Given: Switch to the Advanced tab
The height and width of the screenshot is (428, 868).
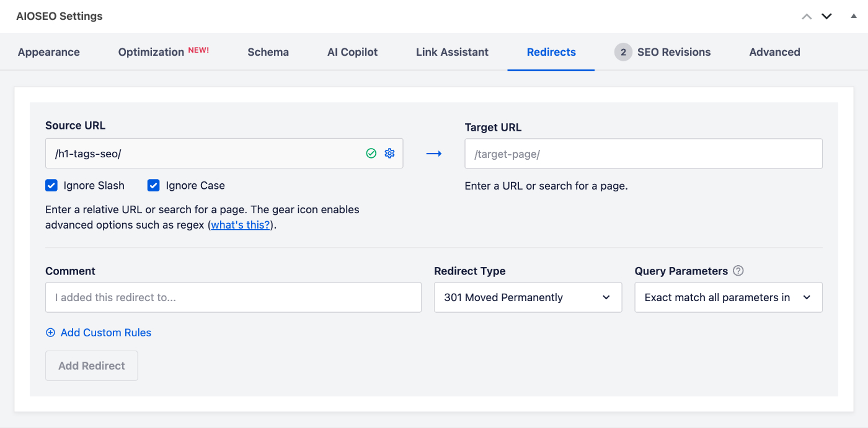Looking at the screenshot, I should tap(774, 52).
